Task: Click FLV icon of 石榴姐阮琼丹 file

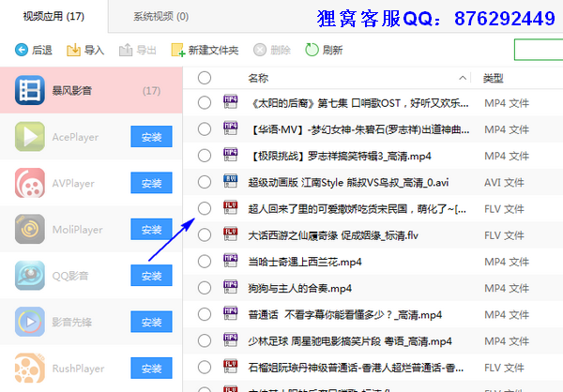Action: (231, 366)
